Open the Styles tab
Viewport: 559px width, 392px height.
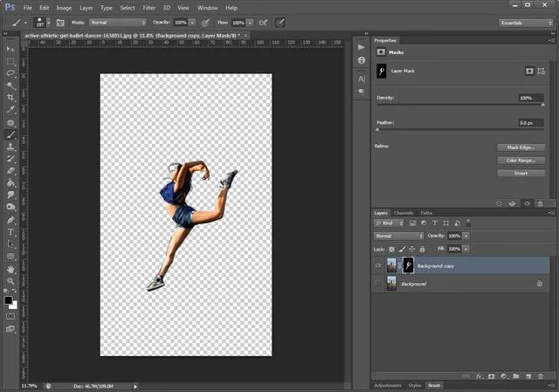415,386
